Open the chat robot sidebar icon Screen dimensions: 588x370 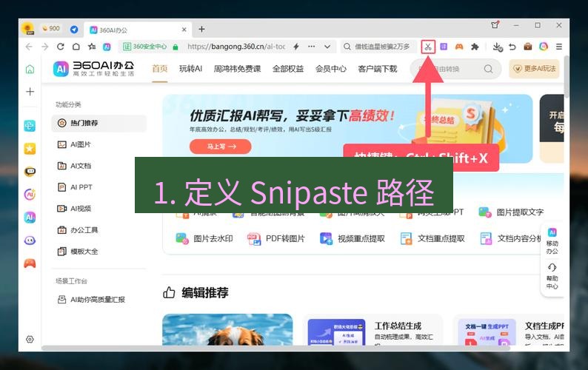(30, 172)
